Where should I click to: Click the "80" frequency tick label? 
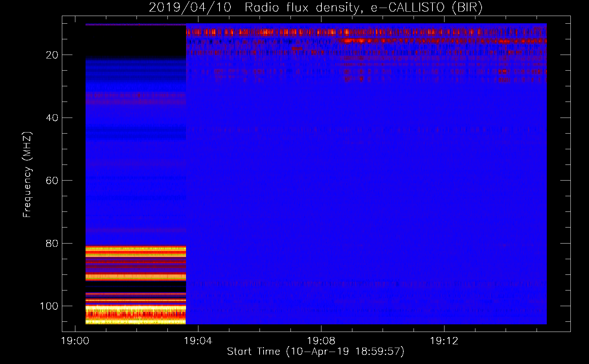click(52, 243)
